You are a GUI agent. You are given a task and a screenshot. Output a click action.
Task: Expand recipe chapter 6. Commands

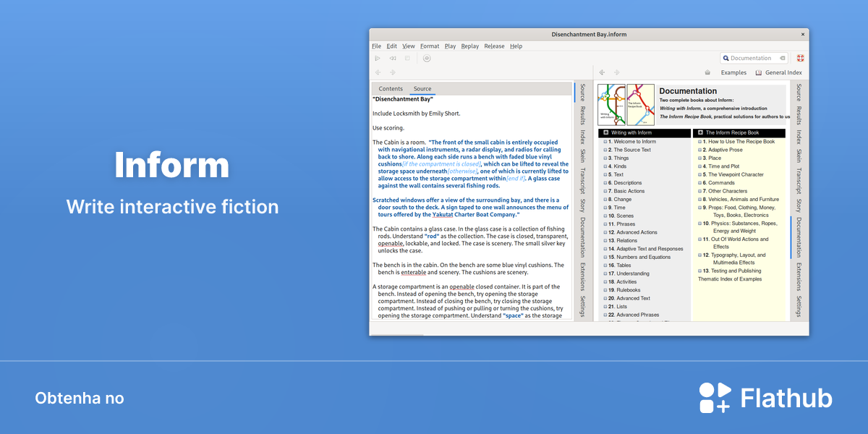point(700,183)
